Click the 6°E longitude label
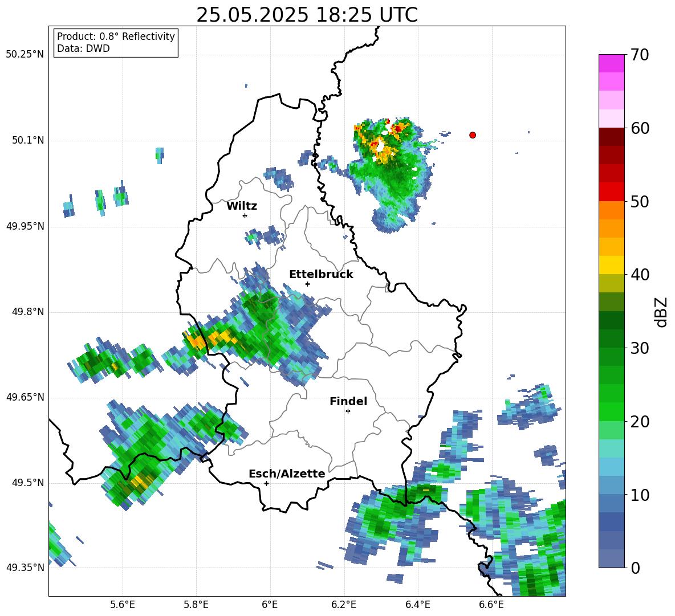This screenshot has width=675, height=616. (270, 605)
